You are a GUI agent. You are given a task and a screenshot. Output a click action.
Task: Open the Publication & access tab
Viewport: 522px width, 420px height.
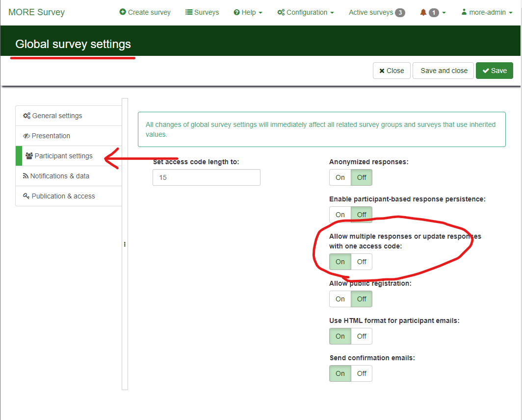click(69, 196)
